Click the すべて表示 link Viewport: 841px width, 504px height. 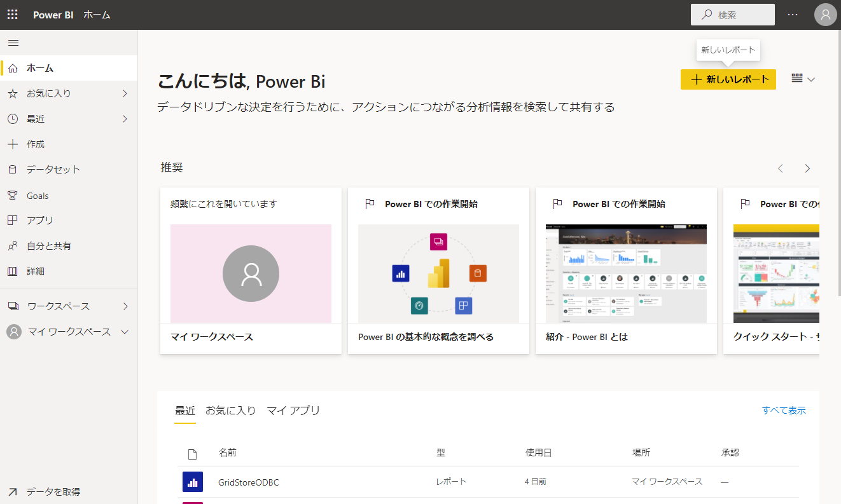(784, 411)
